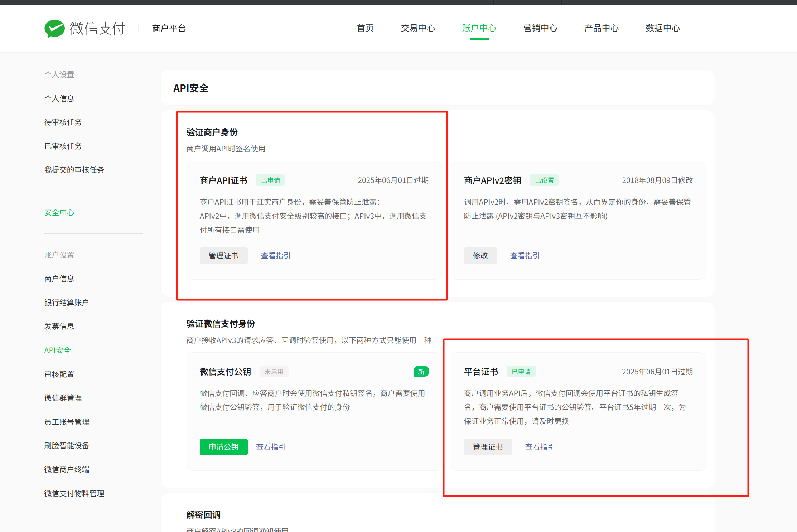Go to 银行结算账户 sidebar item
Viewport: 797px width, 532px height.
pos(66,303)
